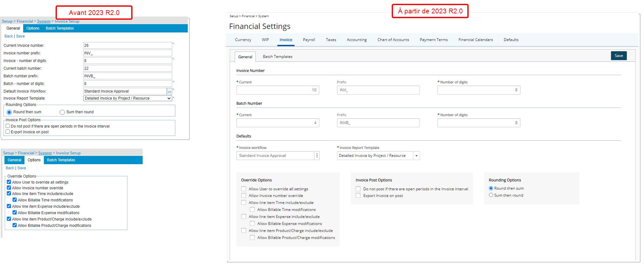Expand Invoice Report Template dropdown in Financial Settings
The image size is (644, 266).
(417, 156)
